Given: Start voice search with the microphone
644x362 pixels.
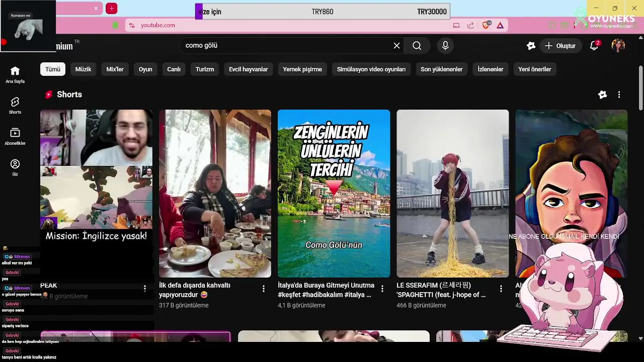Looking at the screenshot, I should [x=445, y=46].
